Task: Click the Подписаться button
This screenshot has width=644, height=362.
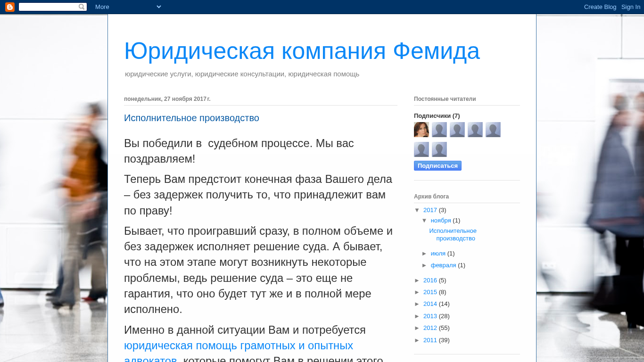Action: [x=438, y=166]
